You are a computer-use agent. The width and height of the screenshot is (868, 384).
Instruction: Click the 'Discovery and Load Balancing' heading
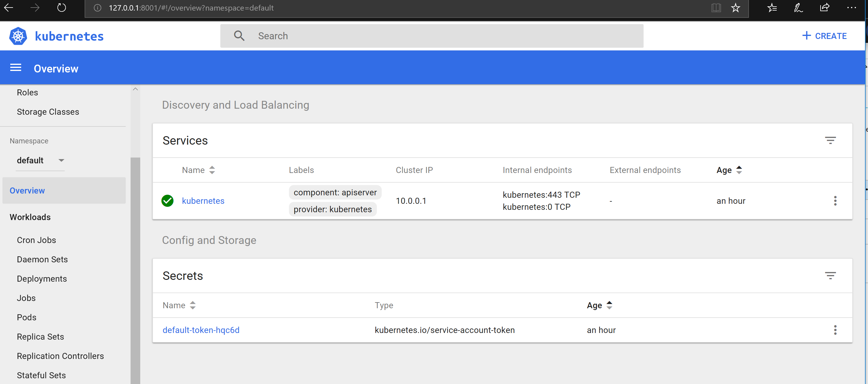[235, 105]
